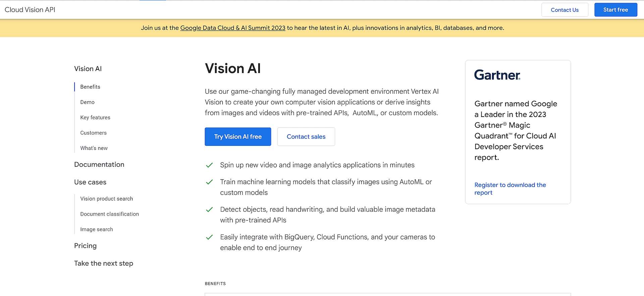Open Vision product search use case
The image size is (644, 296).
coord(106,198)
